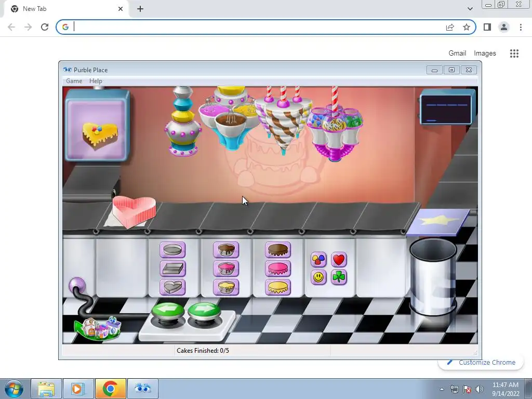Screen dimensions: 532x399
Task: Show hidden system tray icons
Action: [442, 389]
